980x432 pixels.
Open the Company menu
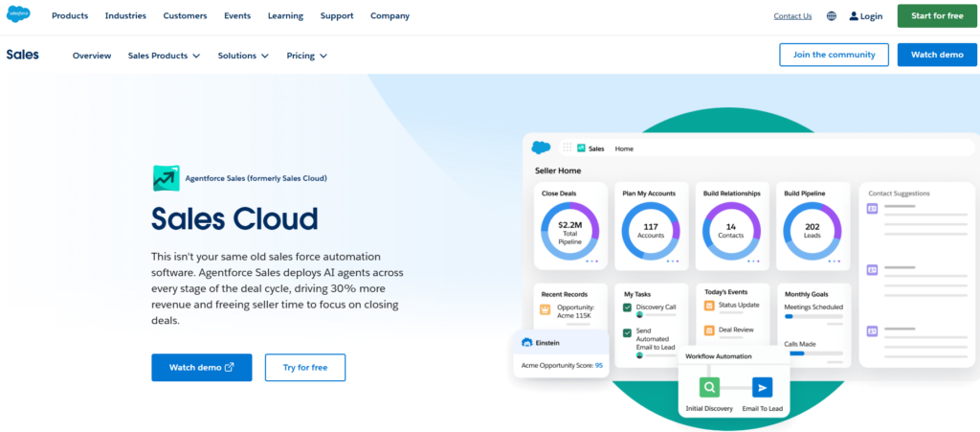pyautogui.click(x=390, y=15)
